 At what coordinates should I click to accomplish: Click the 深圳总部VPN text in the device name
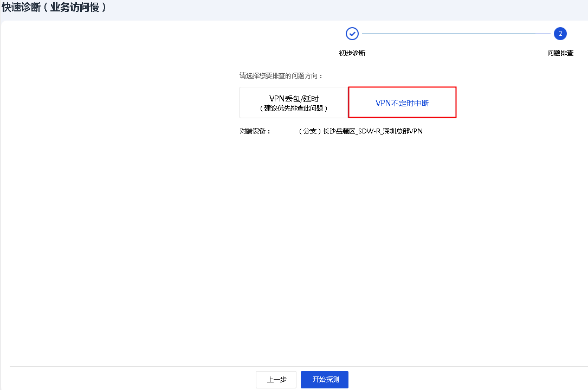[404, 131]
